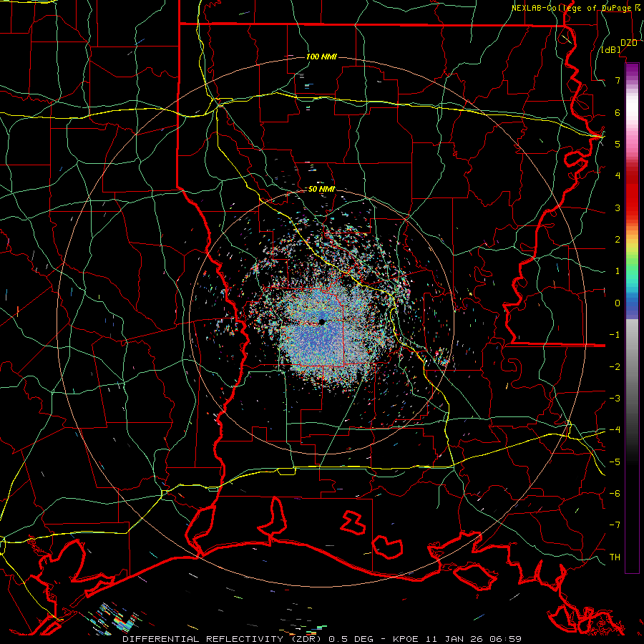Click the "0" tick label on color scale
The height and width of the screenshot is (644, 644).
click(618, 303)
